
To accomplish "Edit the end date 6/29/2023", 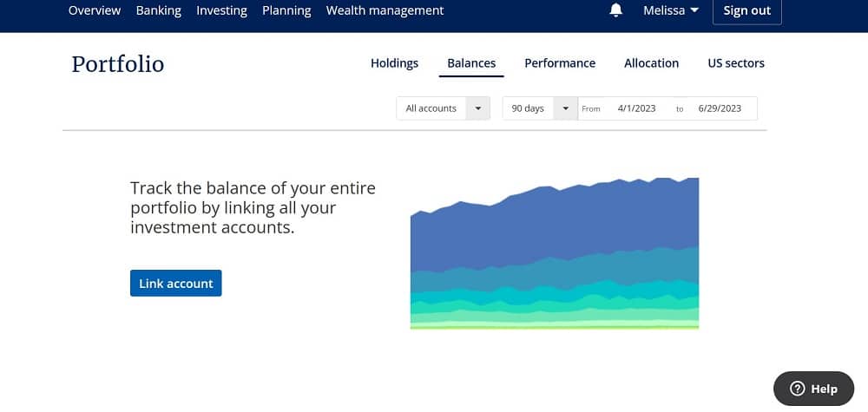I will pos(719,108).
